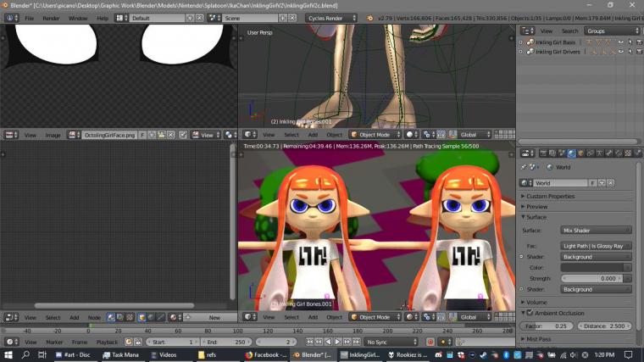Image resolution: width=644 pixels, height=362 pixels.
Task: Open Object Mode dropdown in upper viewport
Action: click(375, 135)
